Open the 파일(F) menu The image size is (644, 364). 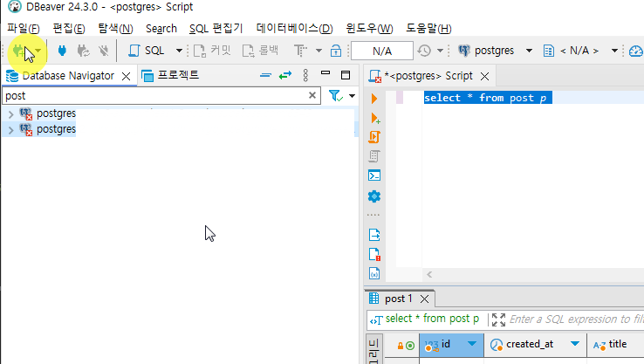[24, 28]
